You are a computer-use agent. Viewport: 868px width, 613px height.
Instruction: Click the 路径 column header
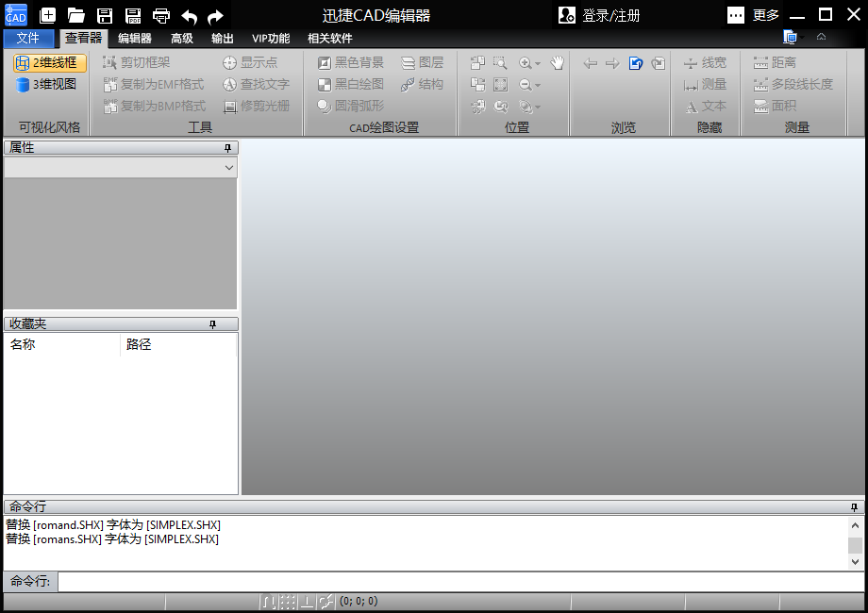[177, 344]
